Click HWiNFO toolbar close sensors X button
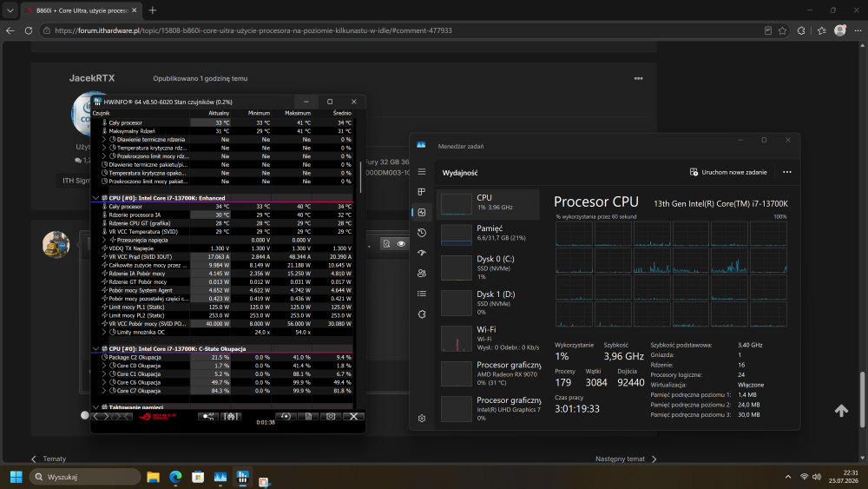868x489 pixels. tap(353, 416)
